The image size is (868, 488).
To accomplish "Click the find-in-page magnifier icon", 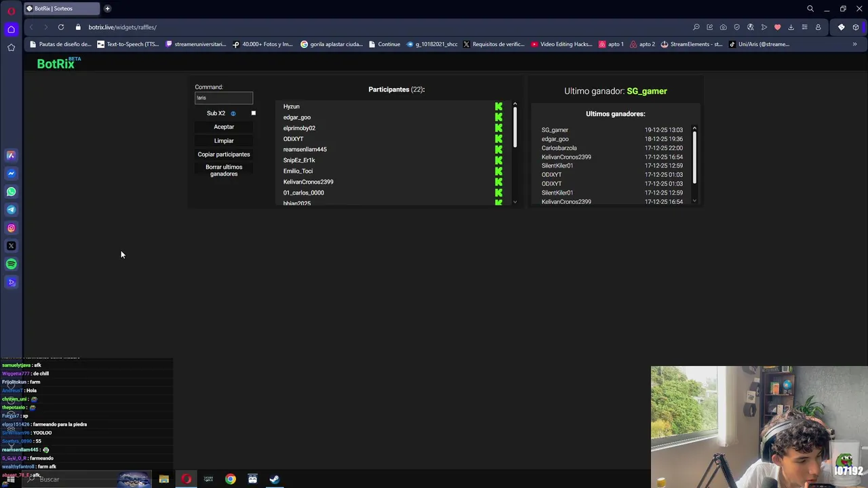I will point(696,27).
